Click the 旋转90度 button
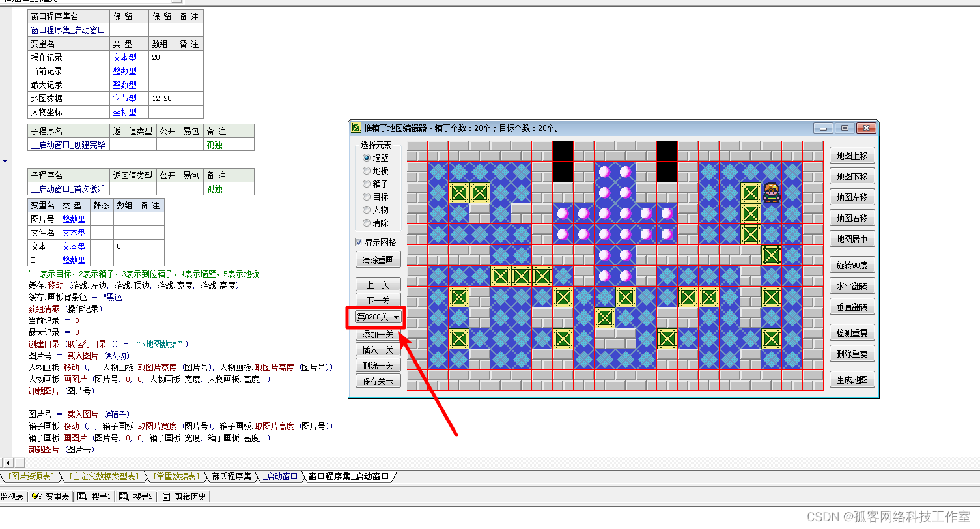The image size is (980, 529). pyautogui.click(x=852, y=265)
